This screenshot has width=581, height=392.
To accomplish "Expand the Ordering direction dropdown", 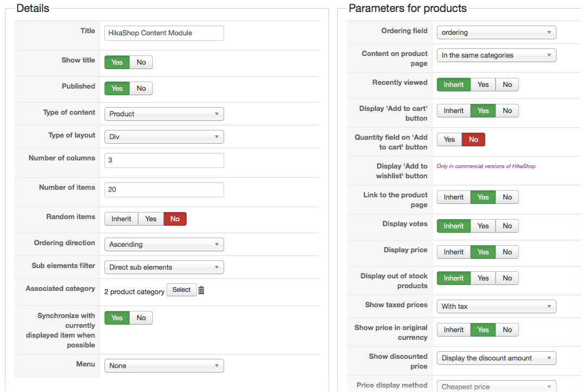I will pyautogui.click(x=164, y=245).
